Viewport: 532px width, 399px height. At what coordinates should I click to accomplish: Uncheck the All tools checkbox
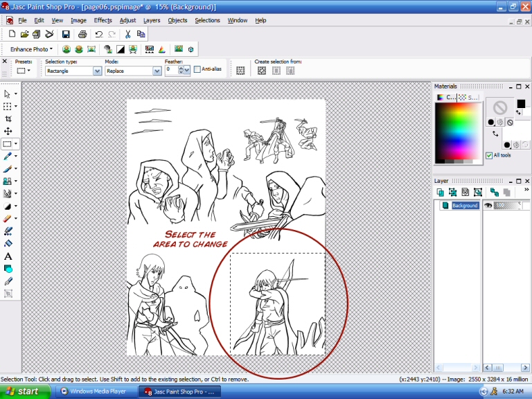pos(489,155)
